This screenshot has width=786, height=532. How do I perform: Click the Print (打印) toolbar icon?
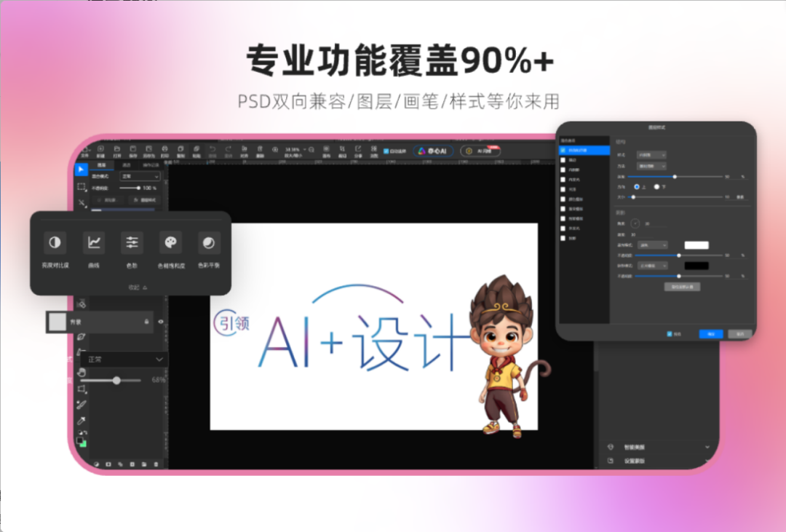tap(164, 149)
